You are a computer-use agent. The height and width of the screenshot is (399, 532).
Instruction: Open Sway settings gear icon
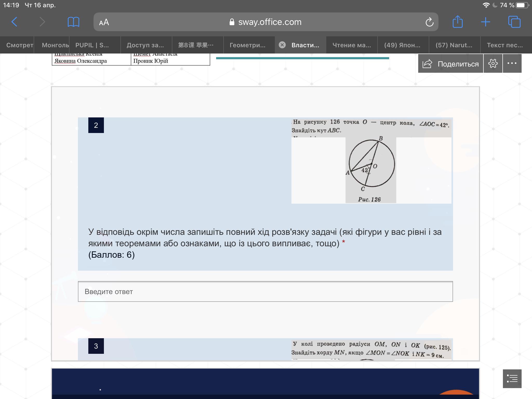(x=493, y=63)
